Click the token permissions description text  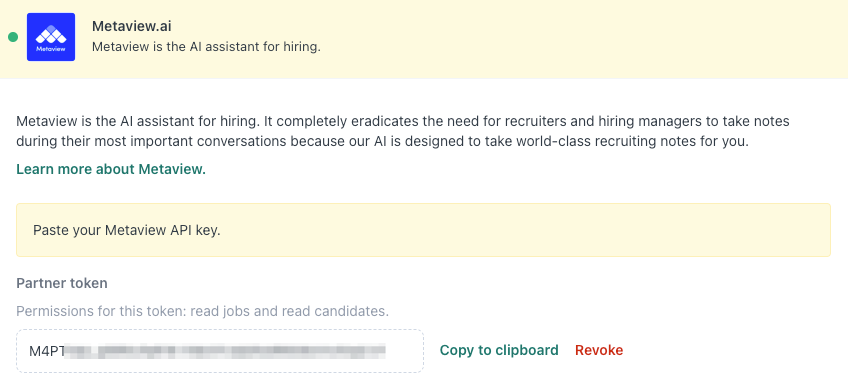pos(202,311)
